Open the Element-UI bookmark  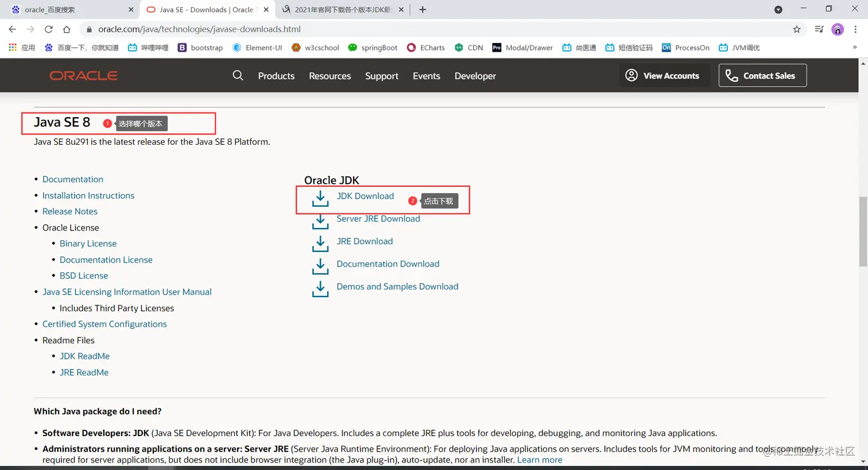pos(257,48)
